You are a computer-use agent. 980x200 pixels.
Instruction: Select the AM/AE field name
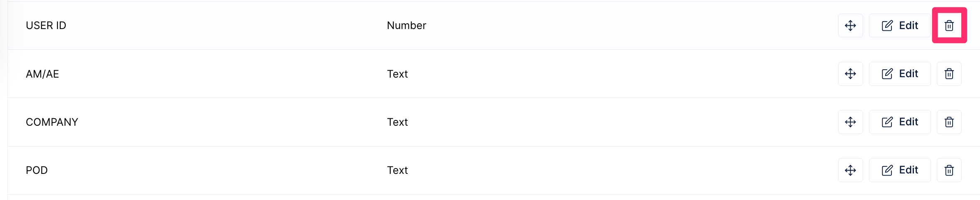[42, 74]
